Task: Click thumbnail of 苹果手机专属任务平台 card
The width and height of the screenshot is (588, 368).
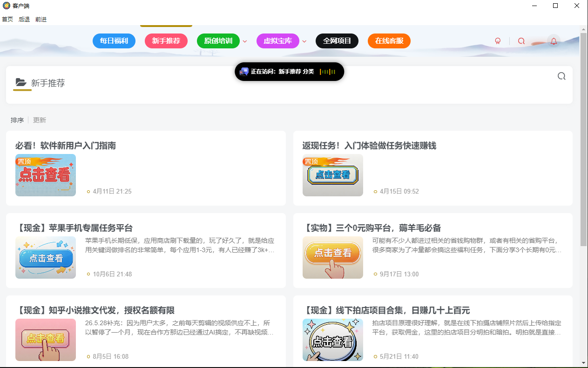Action: coord(46,258)
